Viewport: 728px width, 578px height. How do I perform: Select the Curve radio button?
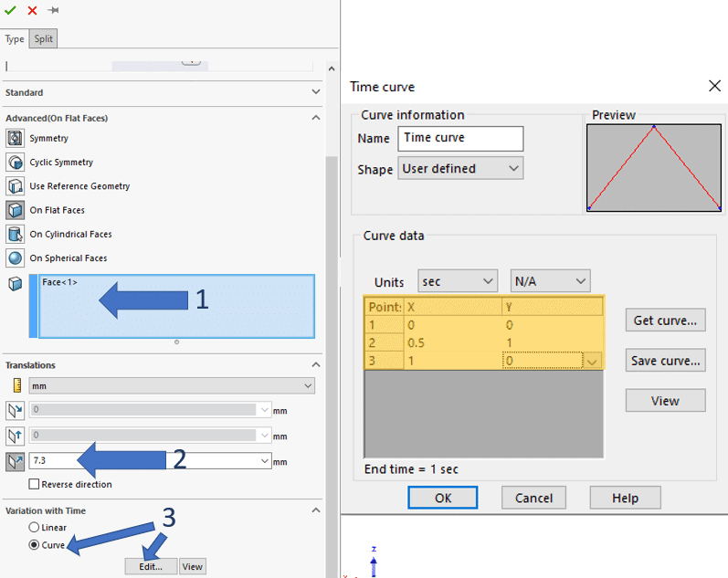tap(35, 545)
